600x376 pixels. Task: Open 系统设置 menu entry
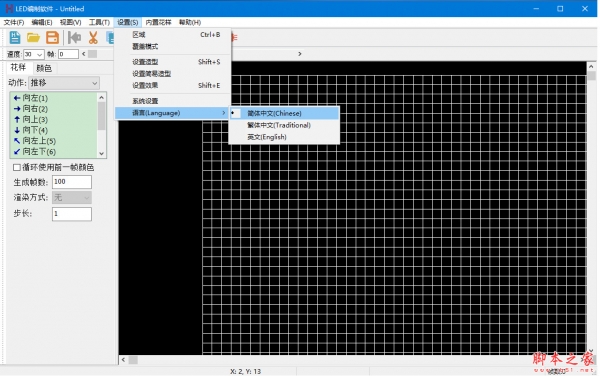point(173,101)
